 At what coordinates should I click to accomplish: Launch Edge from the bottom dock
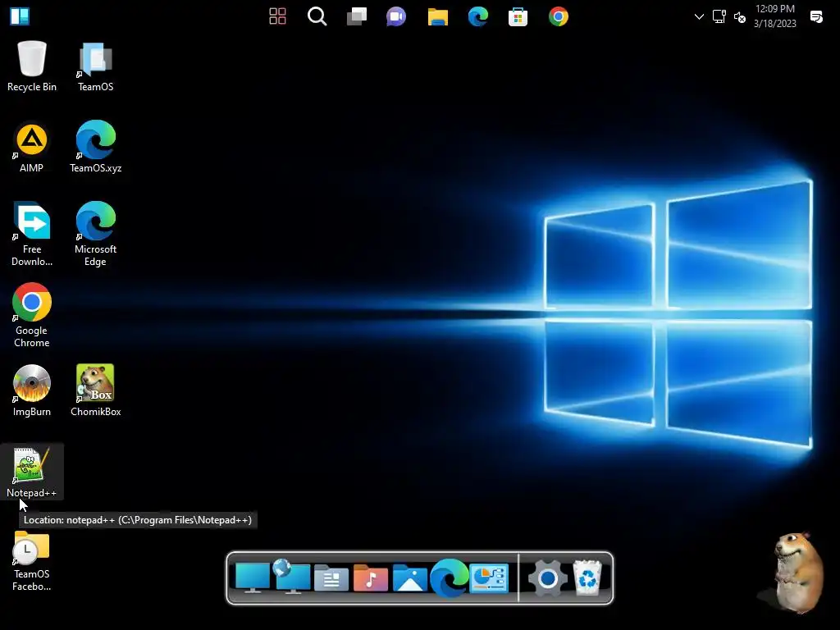coord(449,577)
